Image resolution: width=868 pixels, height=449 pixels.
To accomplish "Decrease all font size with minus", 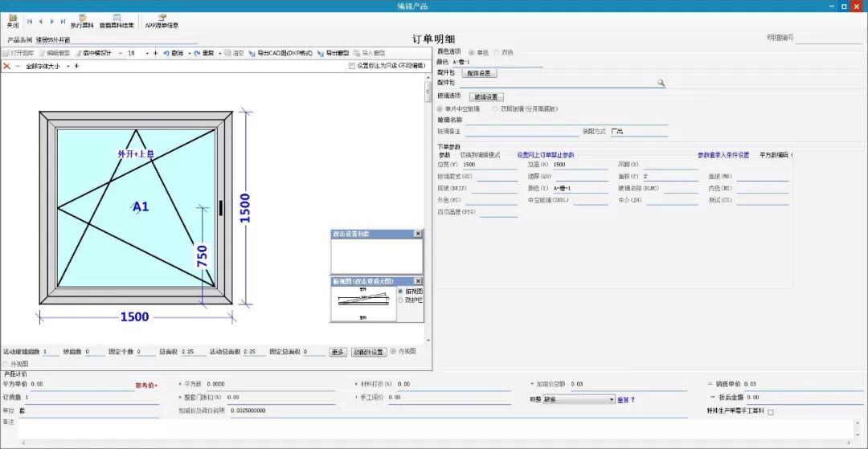I will [17, 66].
